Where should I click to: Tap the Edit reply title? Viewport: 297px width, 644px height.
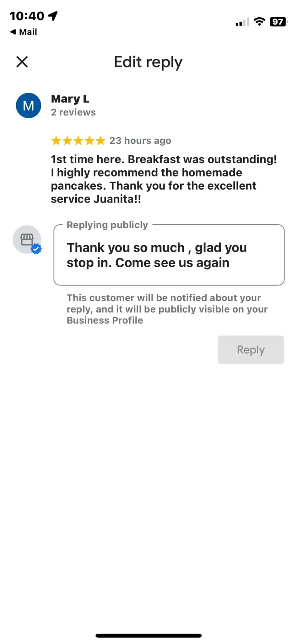point(148,62)
